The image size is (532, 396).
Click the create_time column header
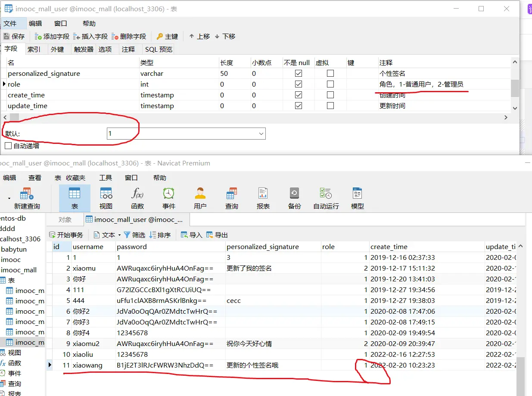pos(426,246)
